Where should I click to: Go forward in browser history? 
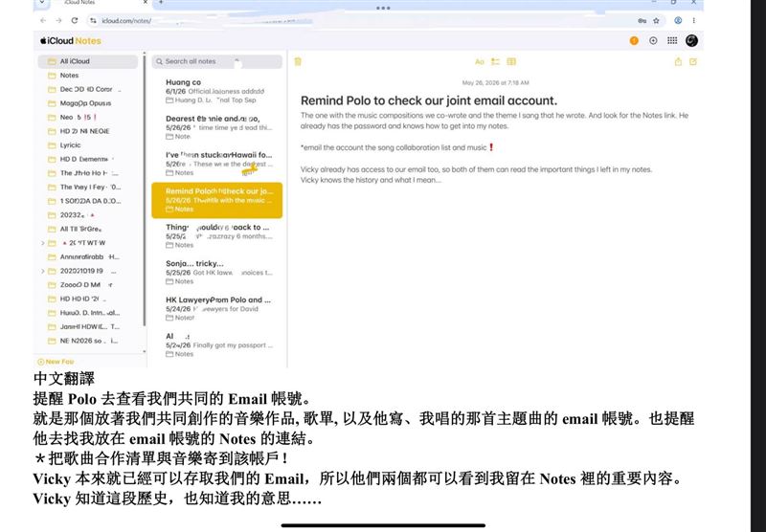[x=58, y=20]
